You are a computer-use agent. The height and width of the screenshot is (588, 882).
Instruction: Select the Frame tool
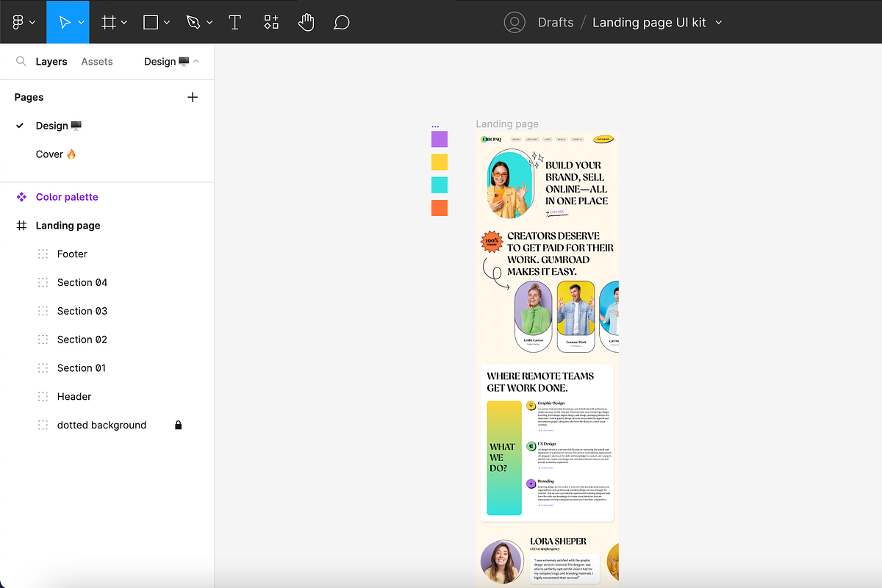pyautogui.click(x=108, y=22)
